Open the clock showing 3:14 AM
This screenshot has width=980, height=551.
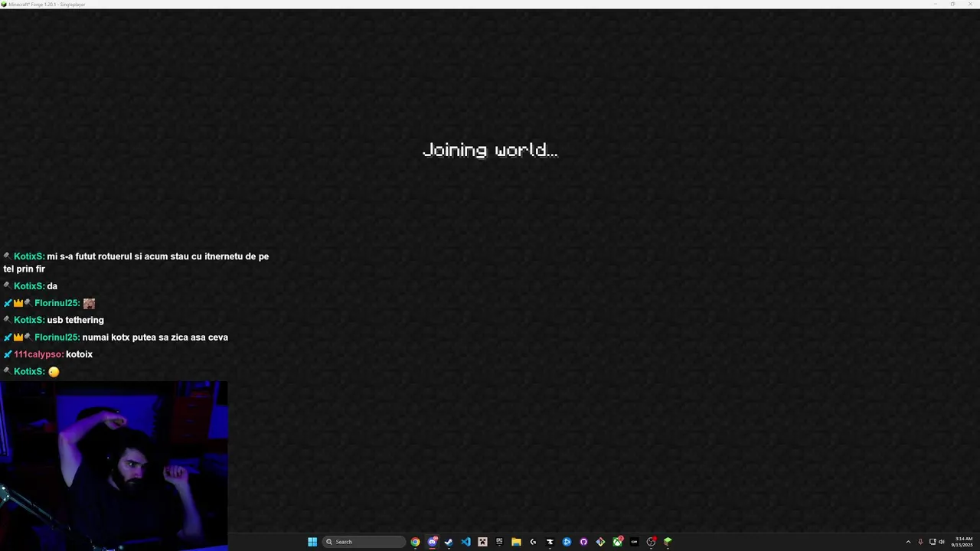[962, 542]
